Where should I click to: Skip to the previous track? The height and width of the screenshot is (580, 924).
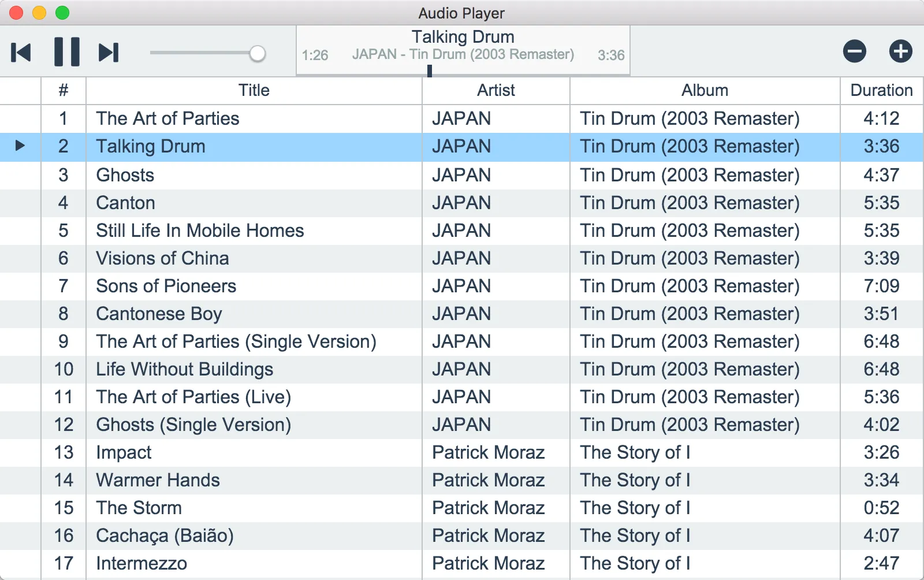[21, 53]
